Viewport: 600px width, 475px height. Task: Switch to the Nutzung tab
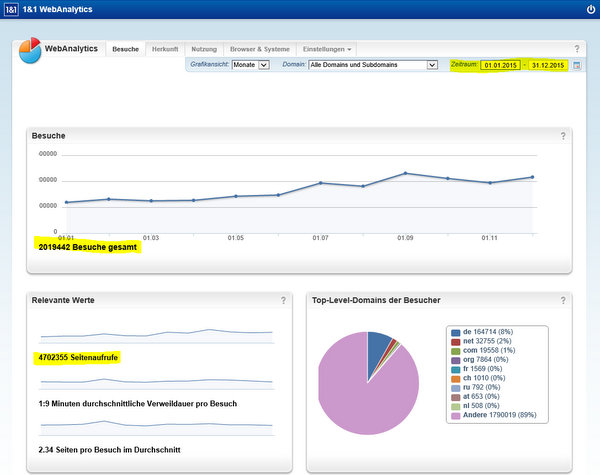coord(203,49)
